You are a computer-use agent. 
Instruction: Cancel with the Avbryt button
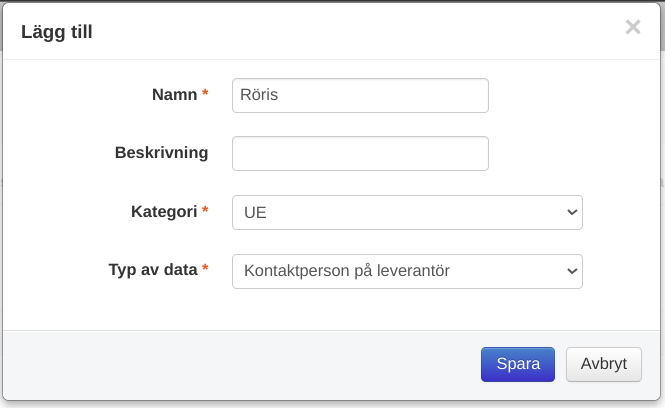pyautogui.click(x=603, y=364)
